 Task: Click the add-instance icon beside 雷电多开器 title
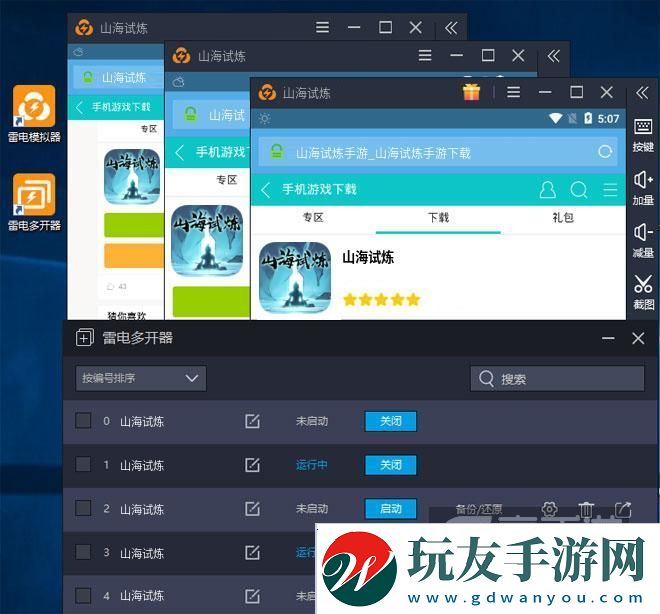coord(85,338)
